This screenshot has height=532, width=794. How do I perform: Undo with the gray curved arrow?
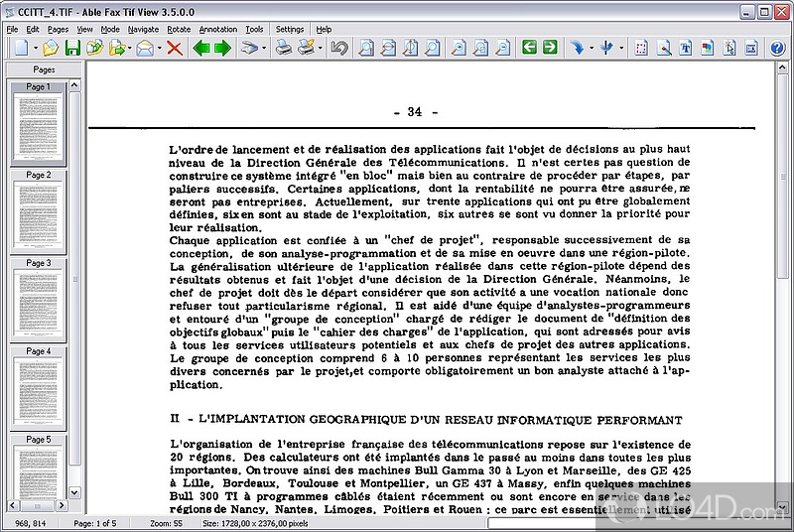click(x=339, y=48)
